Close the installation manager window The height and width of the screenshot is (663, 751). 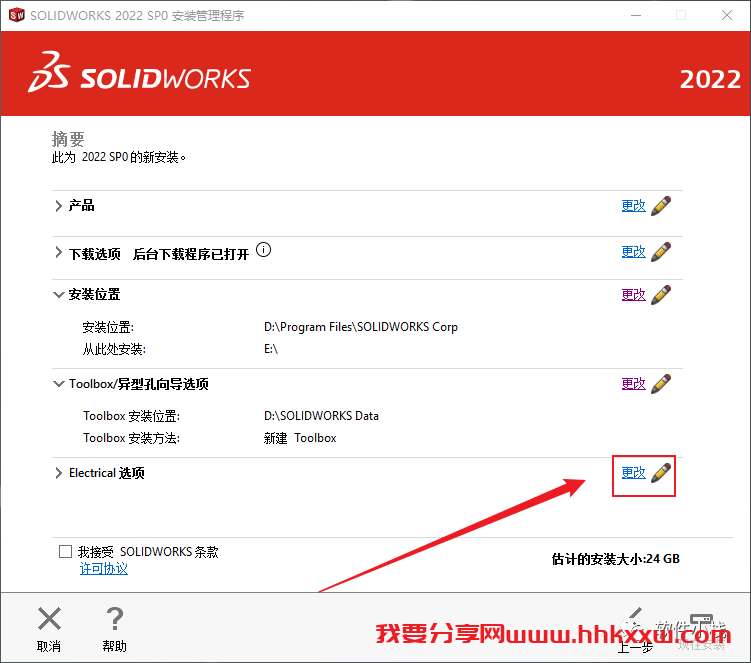tap(727, 15)
